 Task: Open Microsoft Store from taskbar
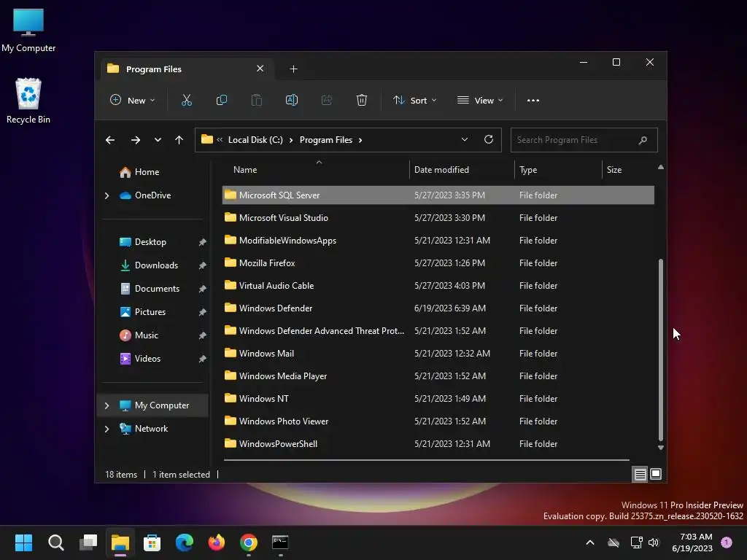pyautogui.click(x=152, y=542)
